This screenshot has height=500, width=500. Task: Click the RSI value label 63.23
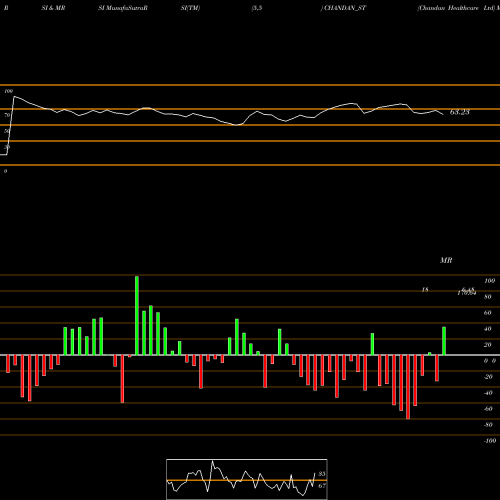pyautogui.click(x=460, y=112)
